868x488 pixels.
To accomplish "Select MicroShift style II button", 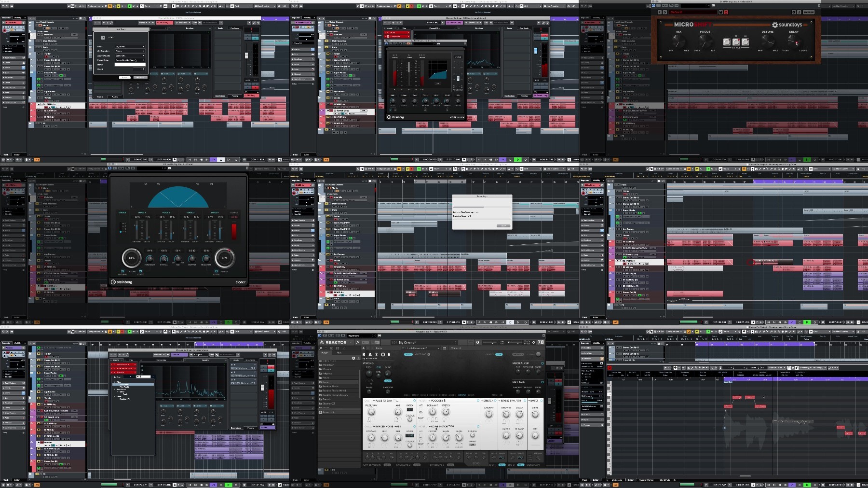I will [736, 42].
